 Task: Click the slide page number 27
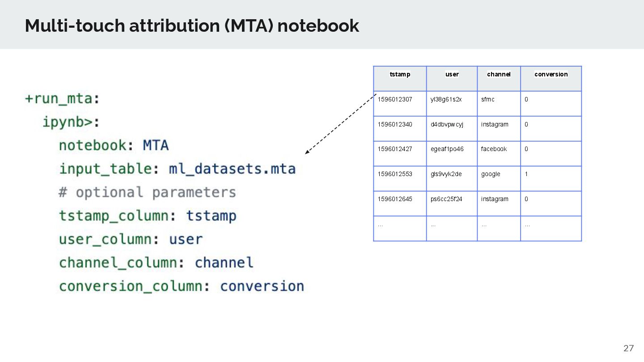(629, 349)
